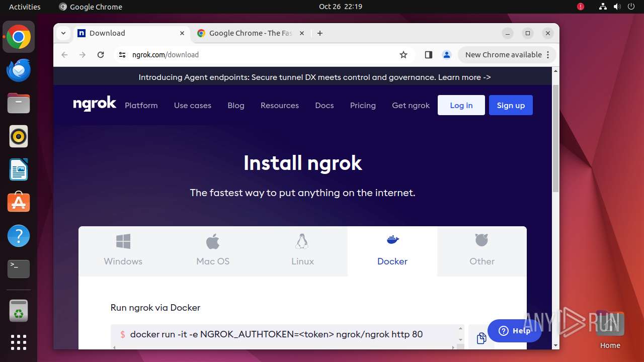Launch Terminal from the dock
This screenshot has width=644, height=362.
click(19, 269)
